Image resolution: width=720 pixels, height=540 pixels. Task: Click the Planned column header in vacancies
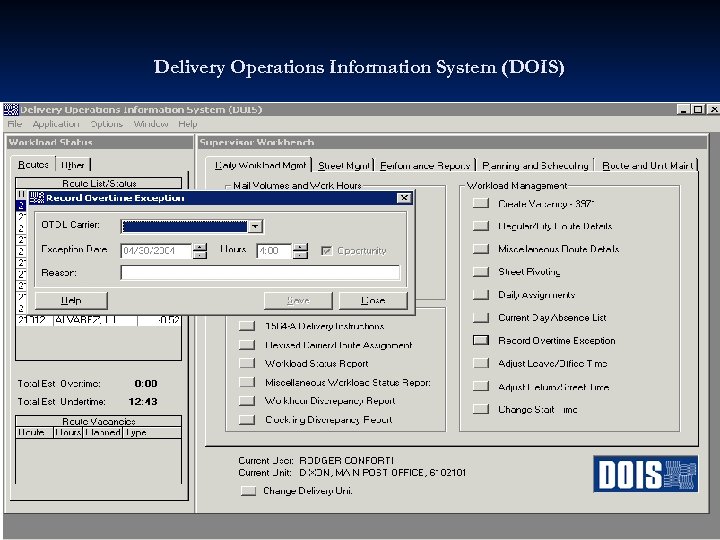point(102,433)
